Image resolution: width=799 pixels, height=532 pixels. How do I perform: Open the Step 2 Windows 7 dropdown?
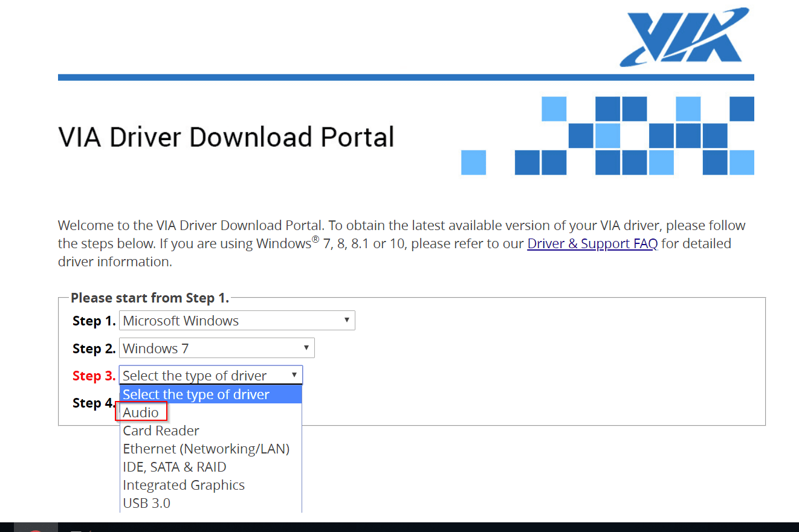tap(216, 348)
